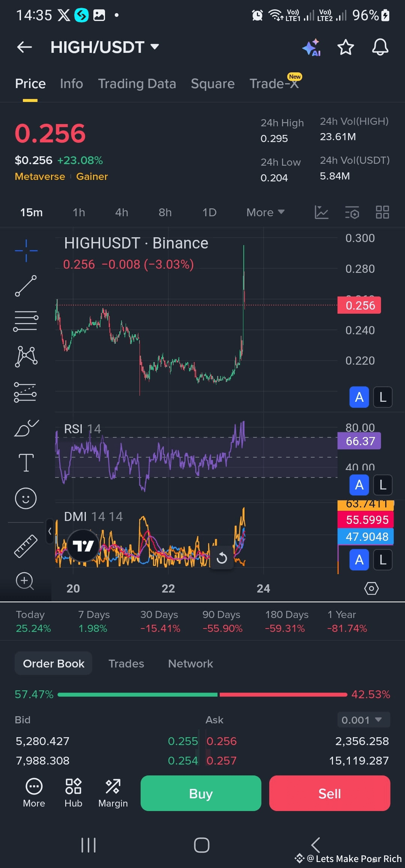Go back using the top-left arrow

coord(25,47)
